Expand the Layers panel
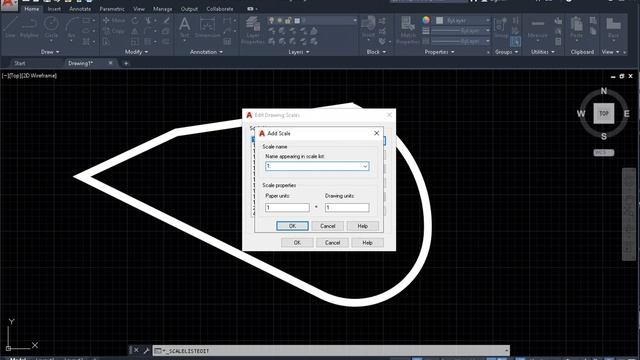 pos(299,52)
